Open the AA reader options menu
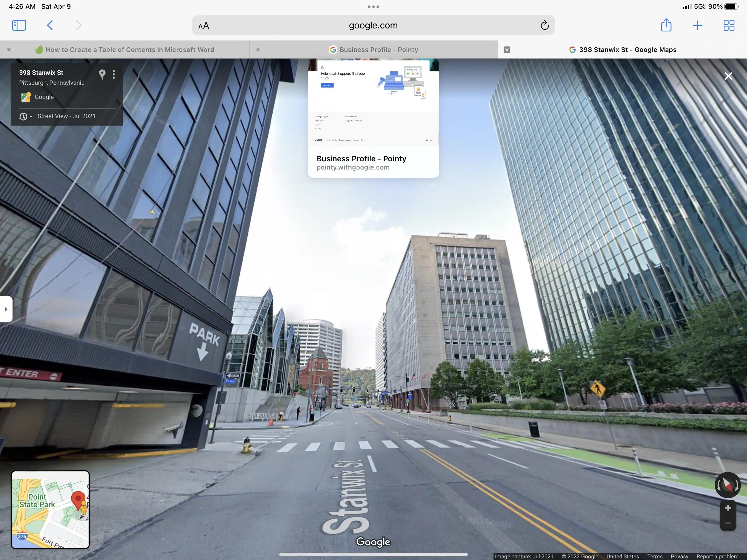Viewport: 747px width, 560px height. pyautogui.click(x=204, y=26)
